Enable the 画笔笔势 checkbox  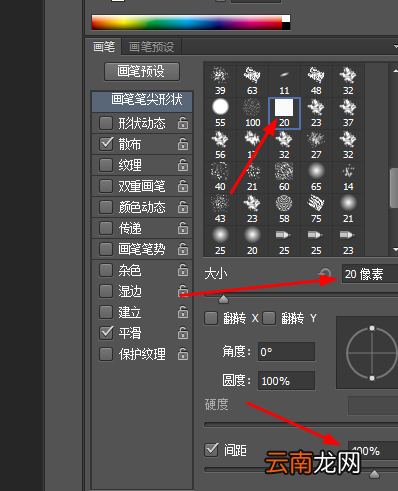pos(106,249)
